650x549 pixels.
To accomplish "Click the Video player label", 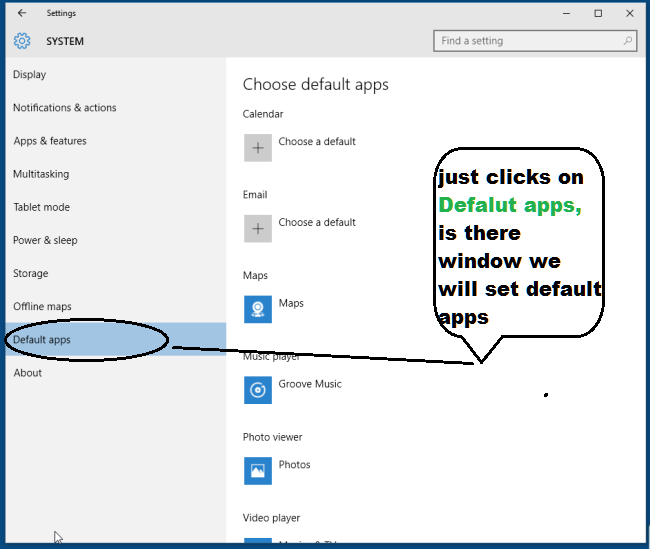I will pos(271,518).
